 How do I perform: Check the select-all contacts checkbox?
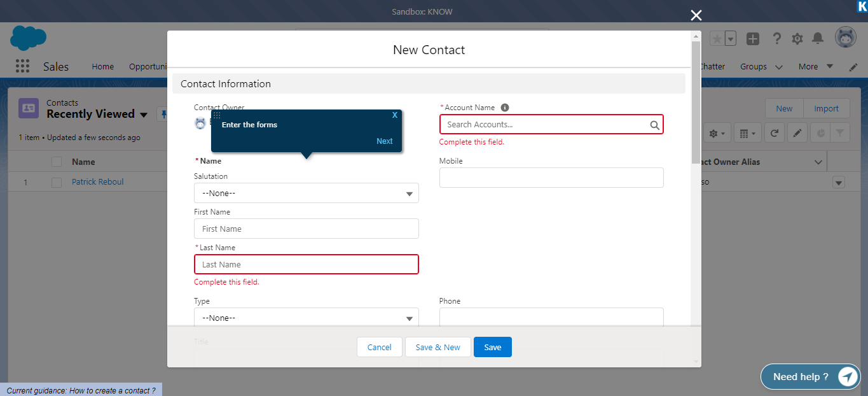coord(55,161)
